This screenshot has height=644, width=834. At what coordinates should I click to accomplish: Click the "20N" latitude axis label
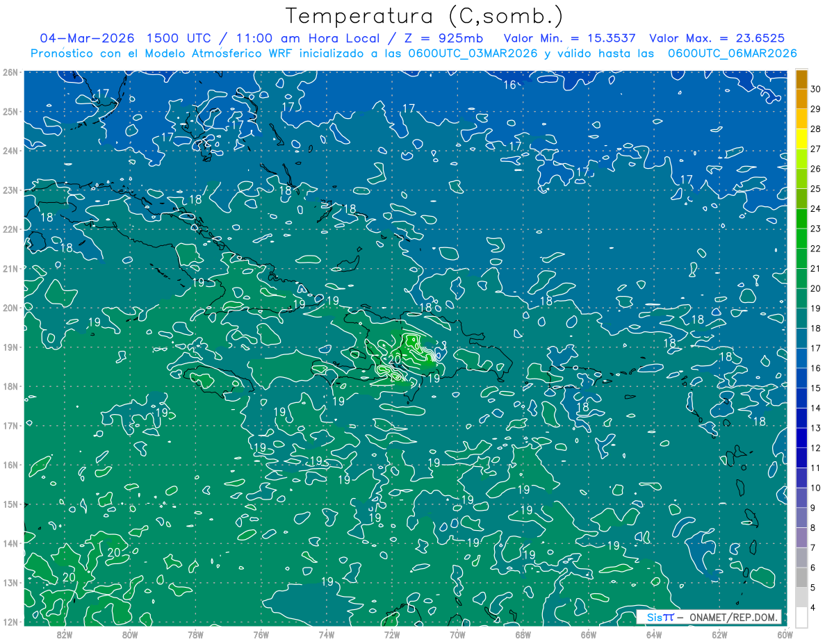10,308
